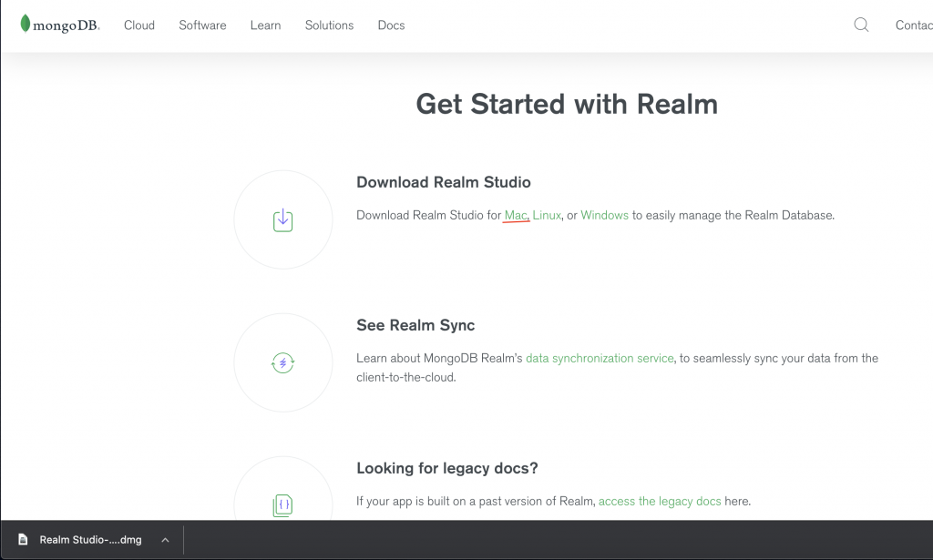Open the Learn menu

pyautogui.click(x=265, y=25)
